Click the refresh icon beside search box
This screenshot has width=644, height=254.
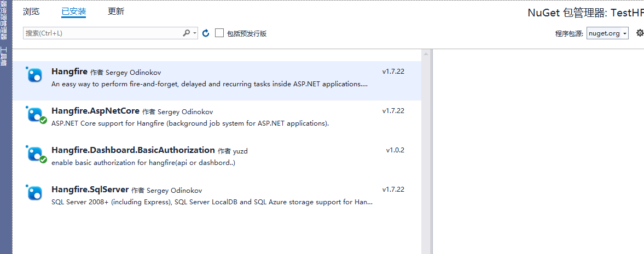206,33
